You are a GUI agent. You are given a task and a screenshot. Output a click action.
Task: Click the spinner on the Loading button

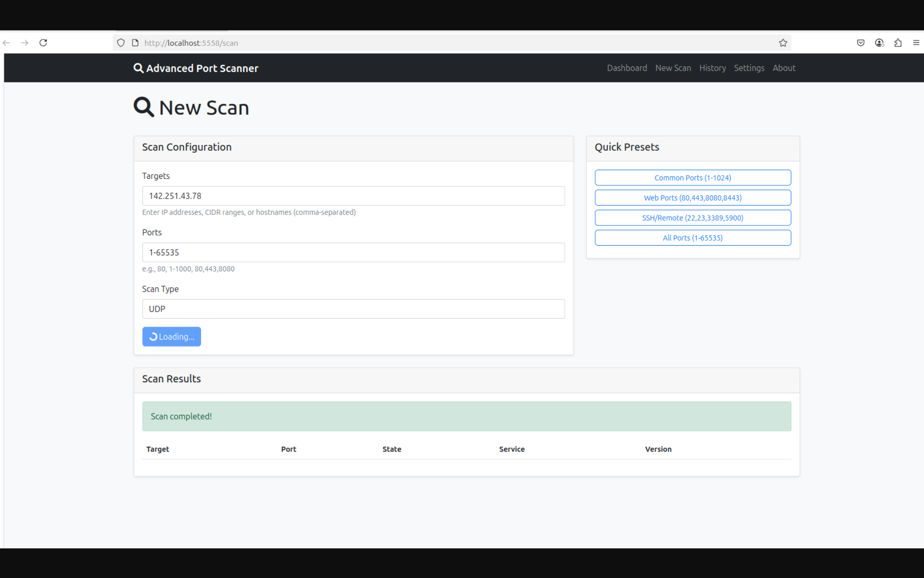[x=153, y=337]
